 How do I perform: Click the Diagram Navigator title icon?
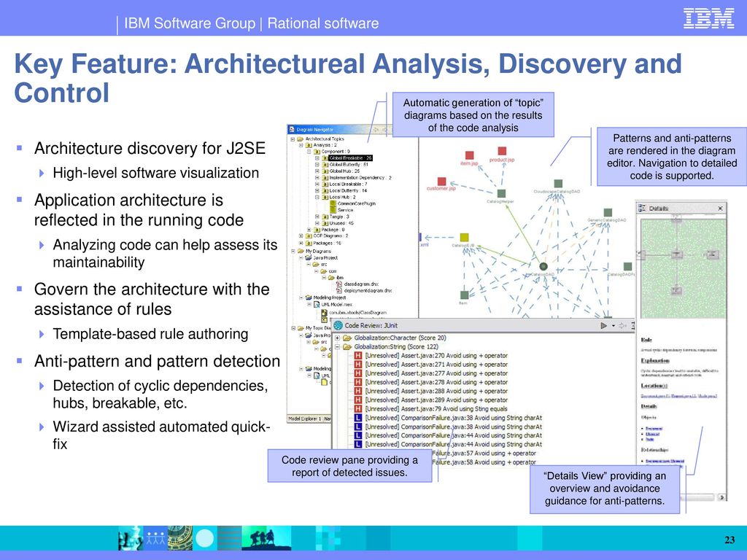[x=292, y=130]
